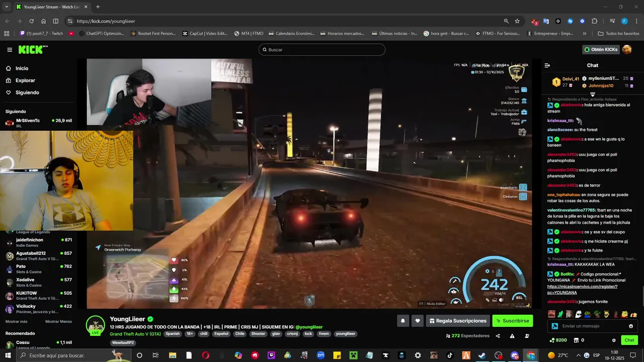Click the green Chat send button

point(629,340)
